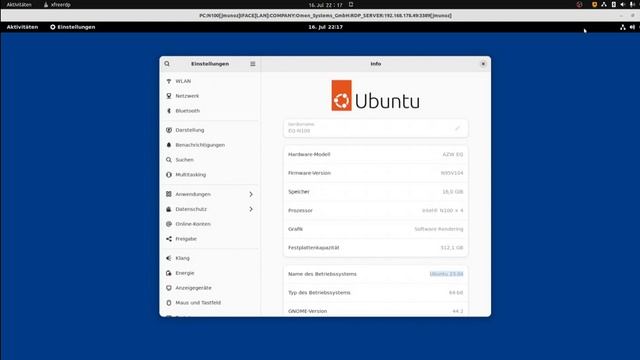
Task: Click the highlighted Ubuntu 23.04 value
Action: [446, 274]
